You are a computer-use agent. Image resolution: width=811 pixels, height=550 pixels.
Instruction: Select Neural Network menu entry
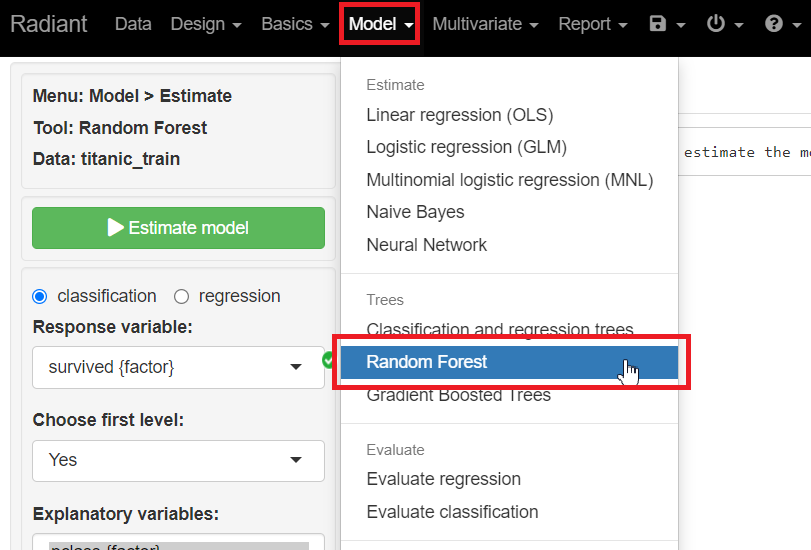[x=427, y=245]
